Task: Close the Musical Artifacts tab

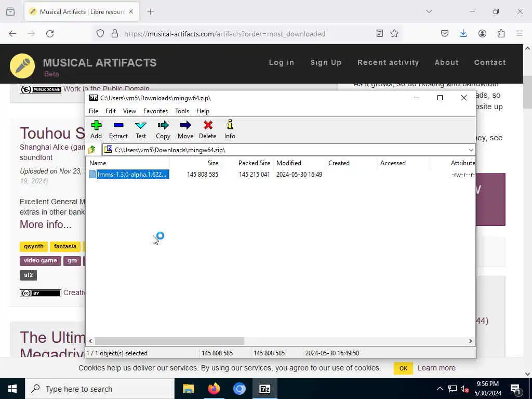Action: [x=131, y=11]
